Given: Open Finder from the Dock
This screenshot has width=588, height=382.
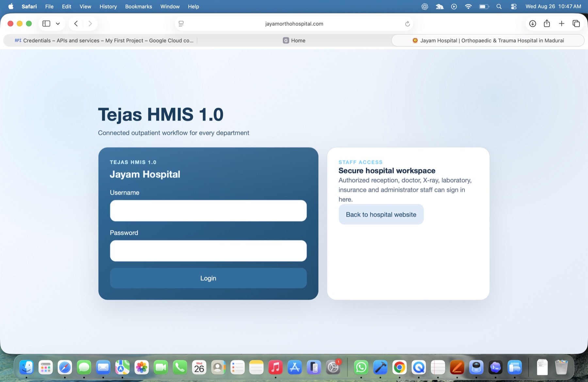Looking at the screenshot, I should 26,367.
